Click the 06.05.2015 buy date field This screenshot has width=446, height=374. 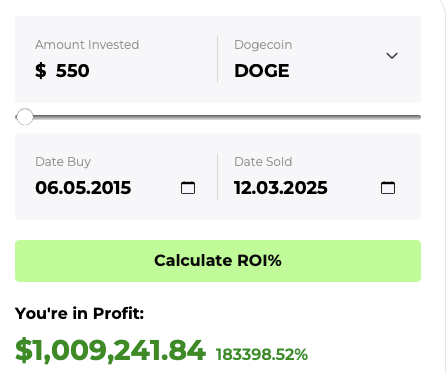(x=83, y=188)
